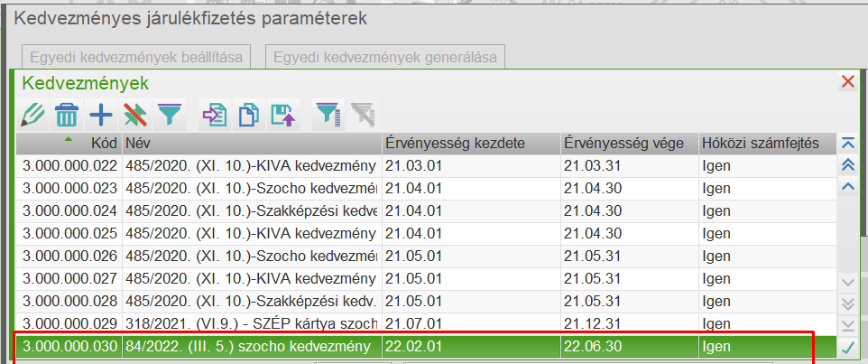
Task: Click the pencil edit icon
Action: pyautogui.click(x=32, y=115)
